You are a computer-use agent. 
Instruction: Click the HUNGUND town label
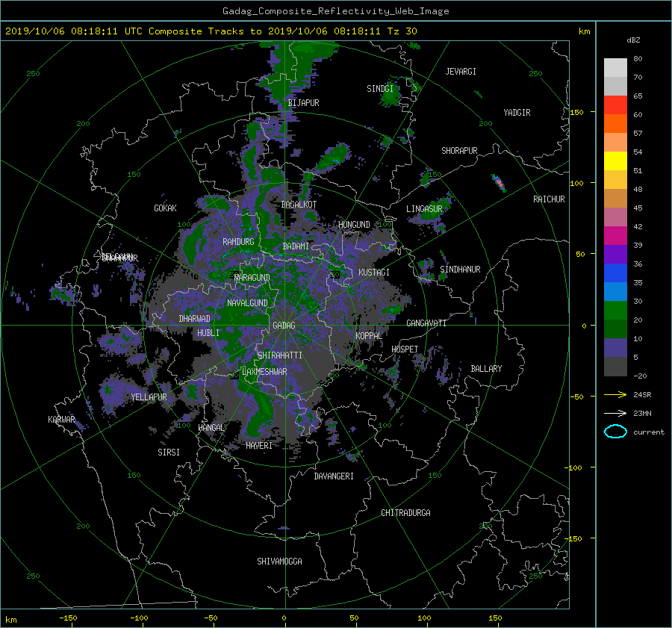click(x=354, y=225)
